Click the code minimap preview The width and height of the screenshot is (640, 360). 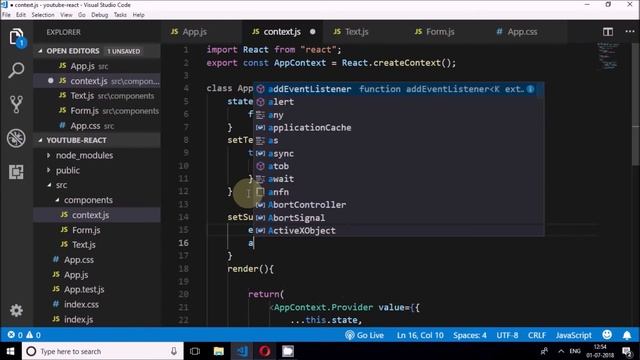click(608, 56)
